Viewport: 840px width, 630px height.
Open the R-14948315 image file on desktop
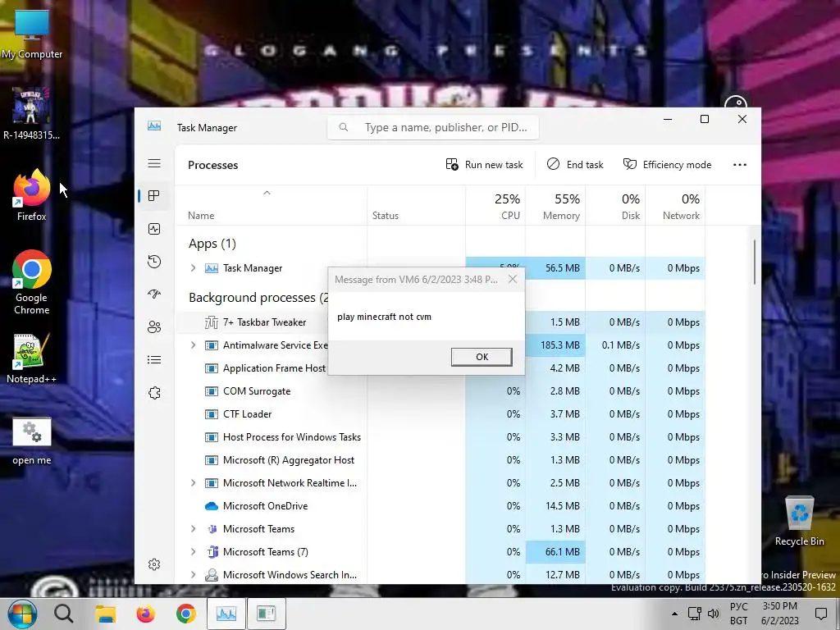click(x=32, y=113)
